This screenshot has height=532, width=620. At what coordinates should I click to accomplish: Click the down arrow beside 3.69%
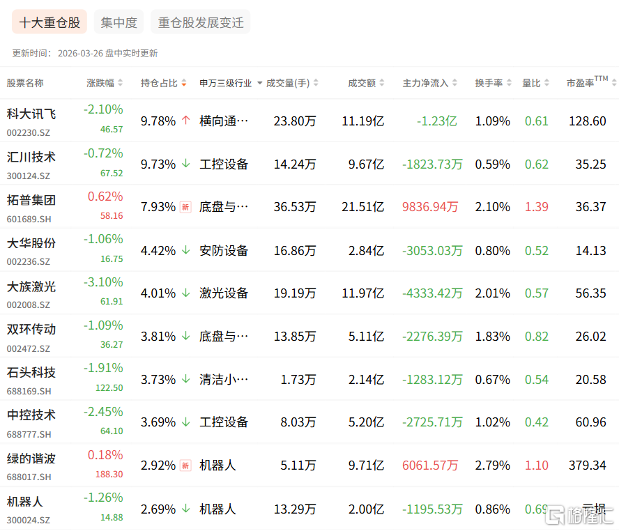[x=186, y=422]
